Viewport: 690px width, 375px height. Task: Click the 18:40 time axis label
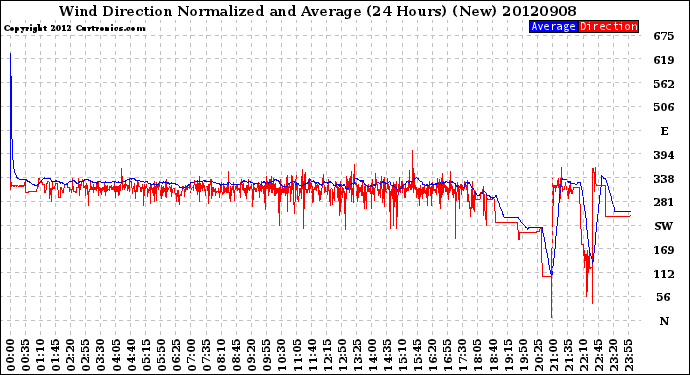pyautogui.click(x=493, y=355)
